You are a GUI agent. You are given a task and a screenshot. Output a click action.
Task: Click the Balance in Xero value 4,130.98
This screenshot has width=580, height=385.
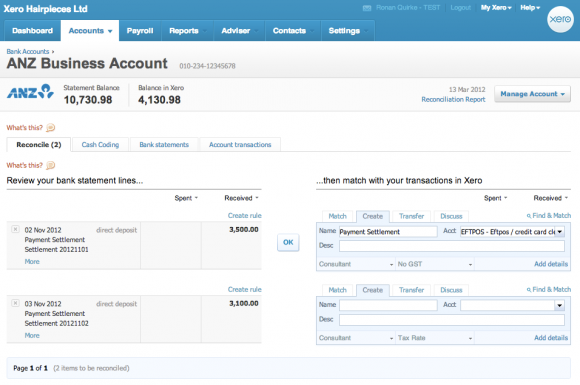pyautogui.click(x=159, y=100)
